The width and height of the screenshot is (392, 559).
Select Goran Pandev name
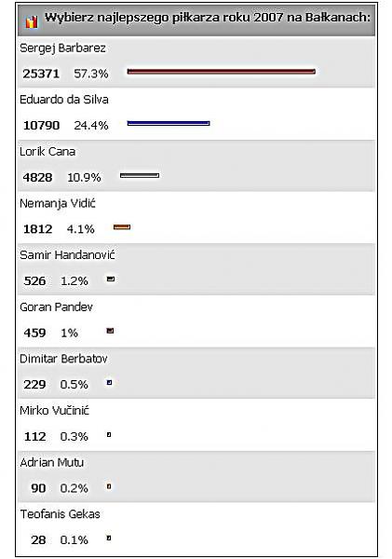click(x=56, y=307)
